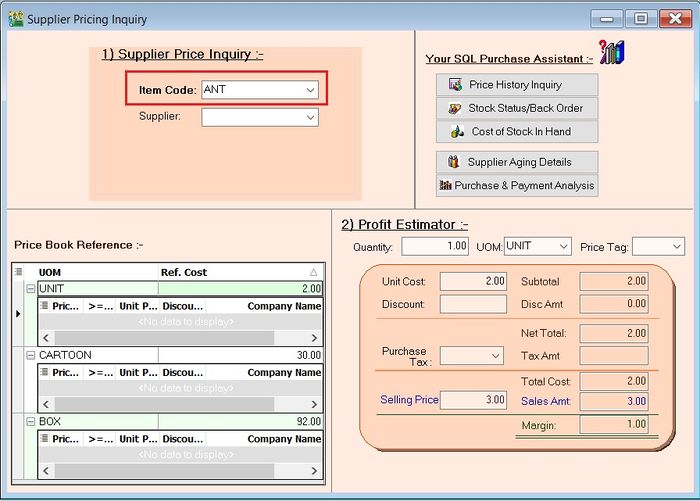The height and width of the screenshot is (501, 700).
Task: Click the Quantity input field
Action: [435, 246]
